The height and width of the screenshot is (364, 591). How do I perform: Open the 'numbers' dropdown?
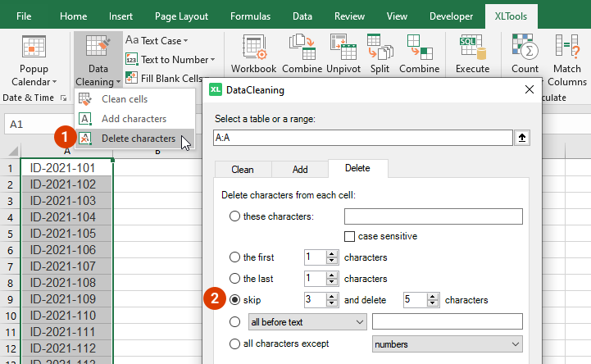(448, 344)
